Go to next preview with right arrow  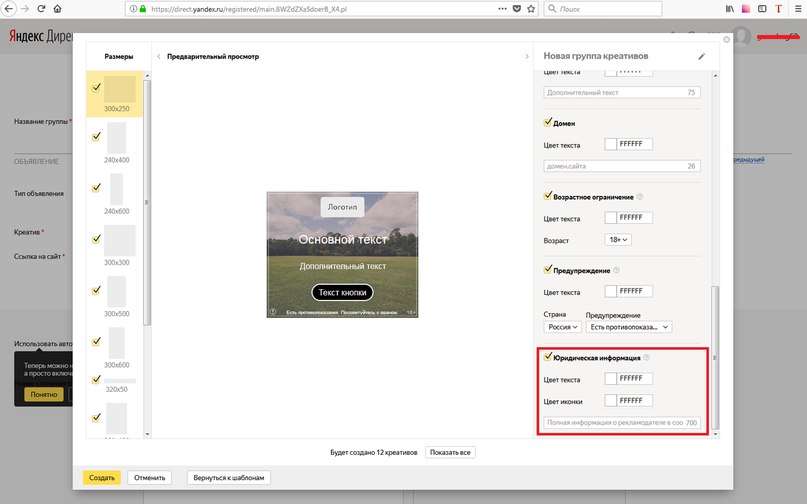coord(527,57)
